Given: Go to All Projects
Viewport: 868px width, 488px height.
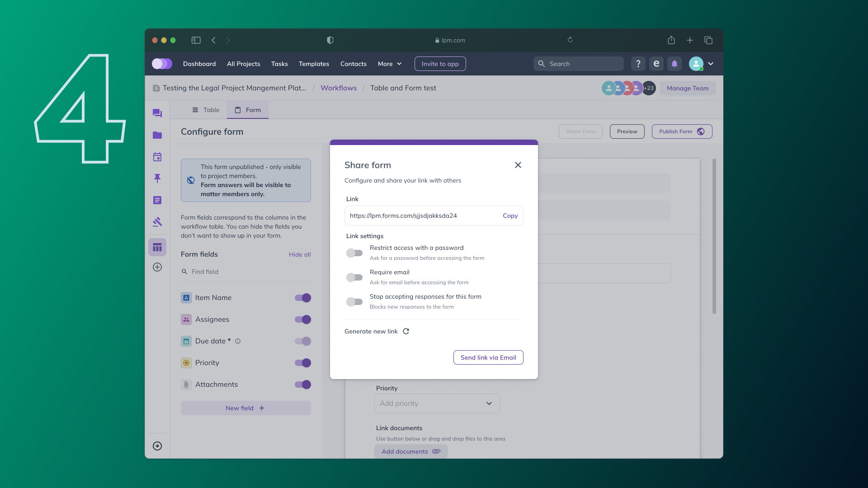Looking at the screenshot, I should [244, 64].
